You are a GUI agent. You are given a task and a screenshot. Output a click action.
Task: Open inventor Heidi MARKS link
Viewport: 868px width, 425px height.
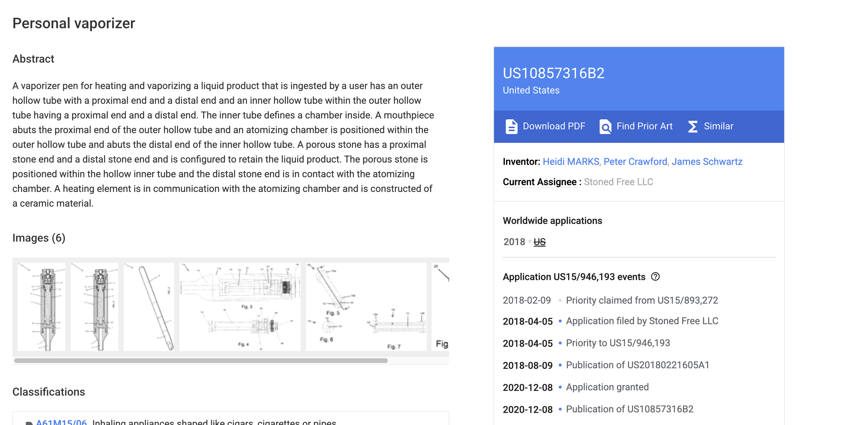pos(571,162)
